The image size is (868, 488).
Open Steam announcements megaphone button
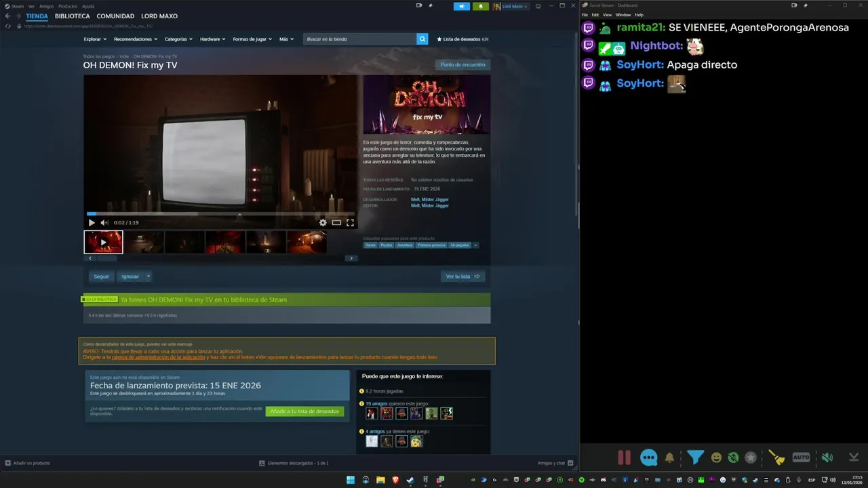coord(462,6)
